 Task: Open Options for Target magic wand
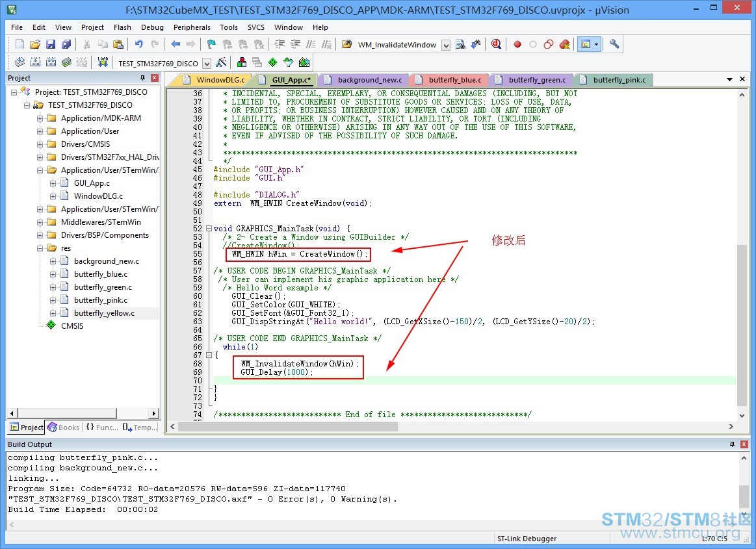221,62
